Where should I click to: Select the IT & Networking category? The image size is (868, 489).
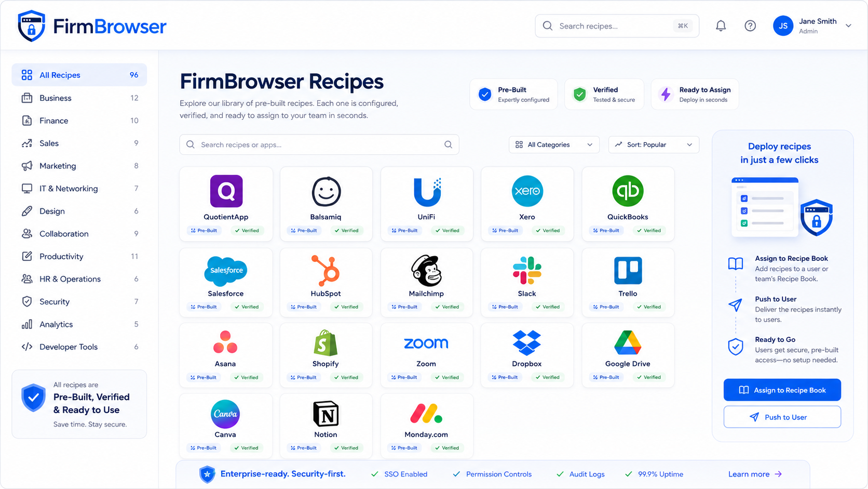pos(79,188)
